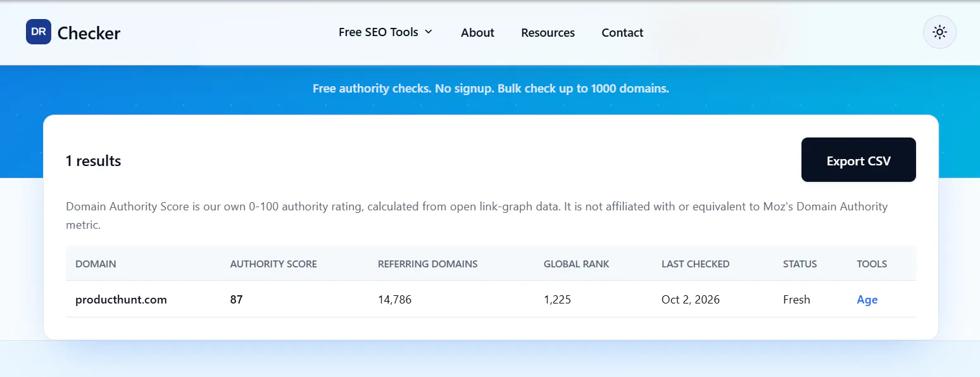
Task: Click the REFERRING DOMAINS column header
Action: (x=428, y=264)
